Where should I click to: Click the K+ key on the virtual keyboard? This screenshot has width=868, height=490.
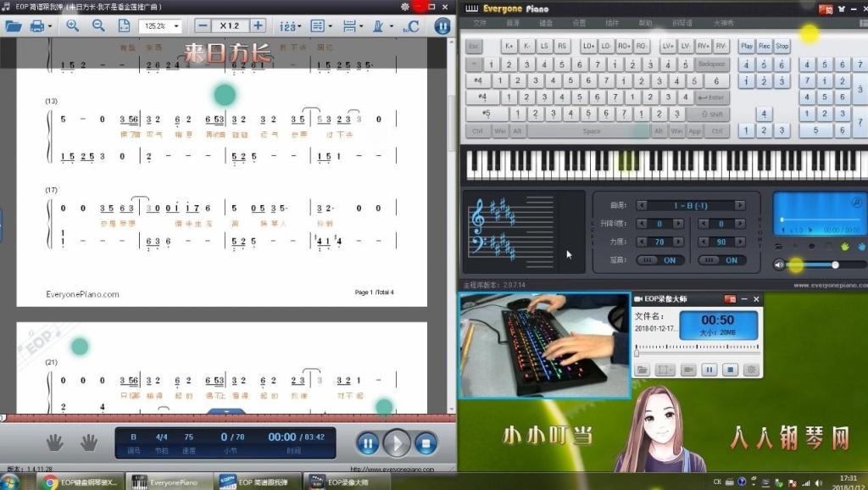(x=509, y=46)
